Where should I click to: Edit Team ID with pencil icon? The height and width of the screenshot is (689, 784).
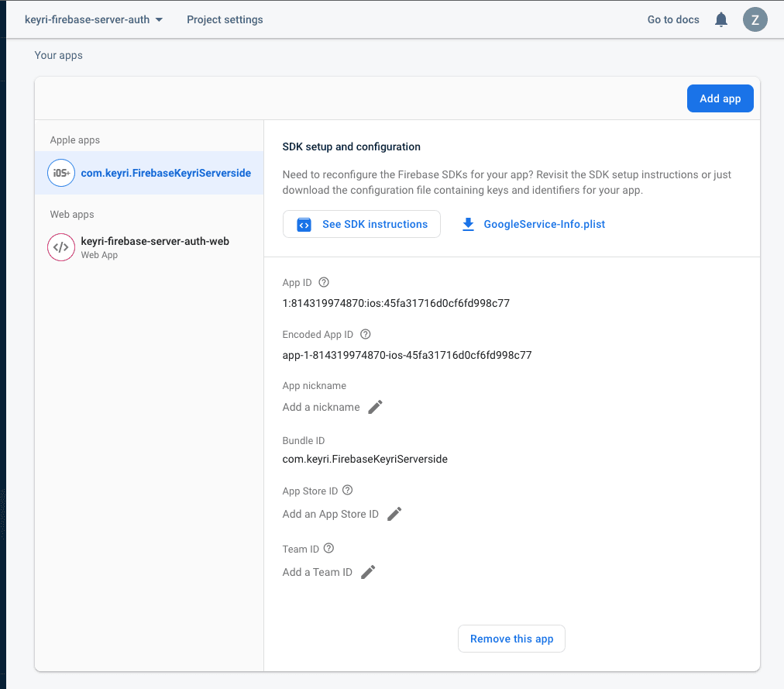coord(368,572)
